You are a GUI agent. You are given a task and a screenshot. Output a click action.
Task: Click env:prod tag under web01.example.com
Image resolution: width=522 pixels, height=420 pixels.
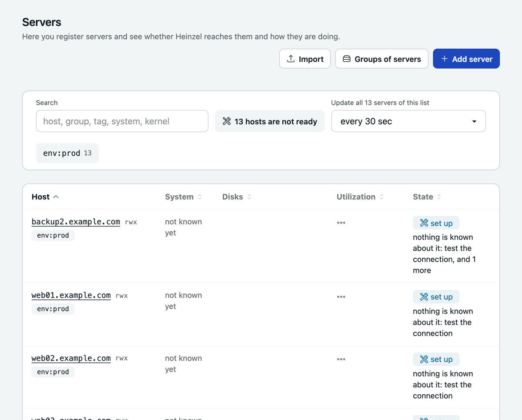tap(53, 309)
